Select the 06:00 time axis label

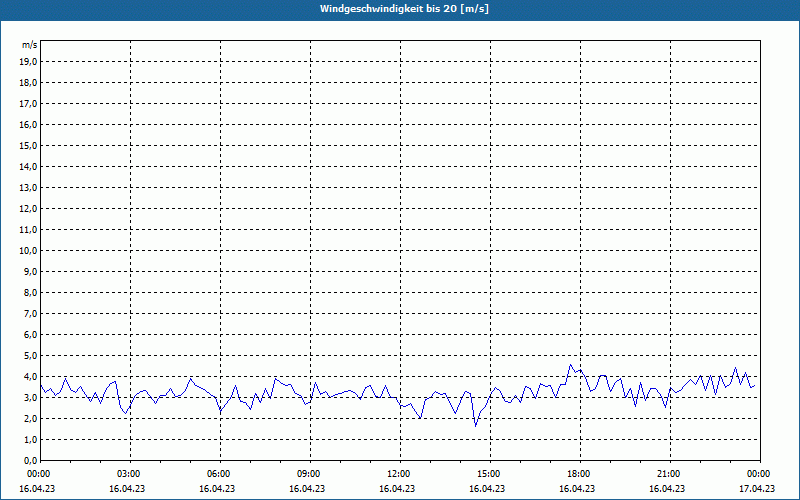(x=217, y=474)
